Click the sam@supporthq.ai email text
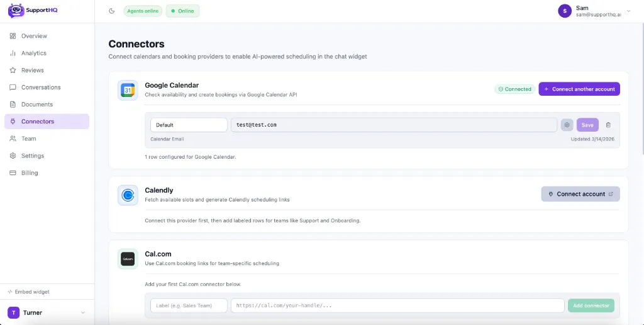644x325 pixels. (x=599, y=14)
